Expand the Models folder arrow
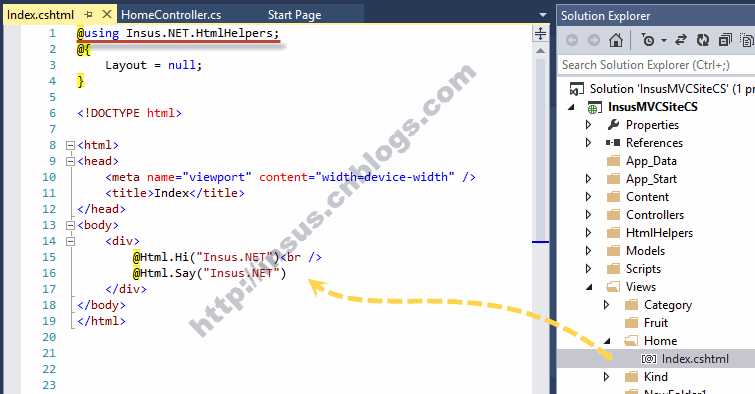The height and width of the screenshot is (394, 755). tap(588, 250)
